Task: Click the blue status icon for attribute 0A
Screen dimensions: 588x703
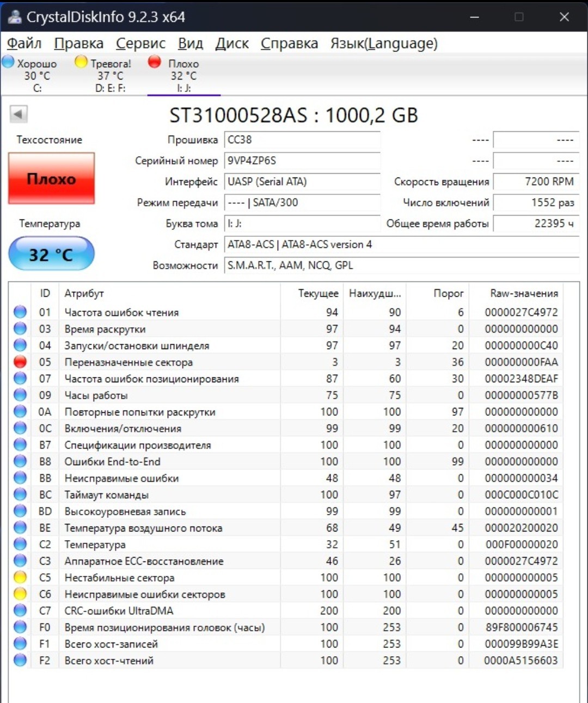Action: point(20,412)
